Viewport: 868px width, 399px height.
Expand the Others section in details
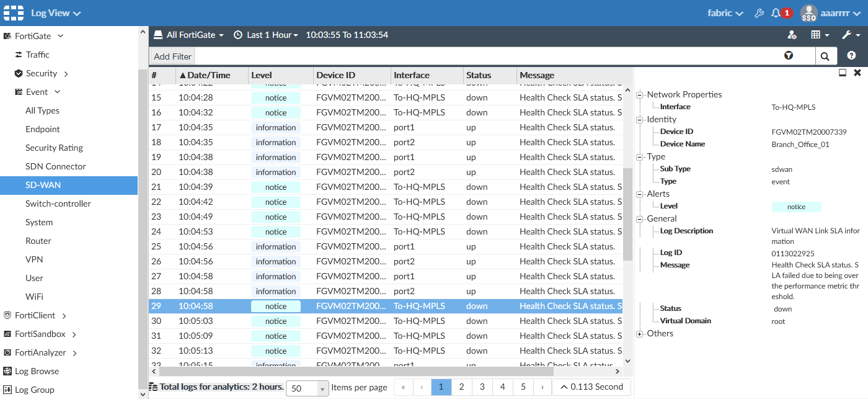(640, 334)
